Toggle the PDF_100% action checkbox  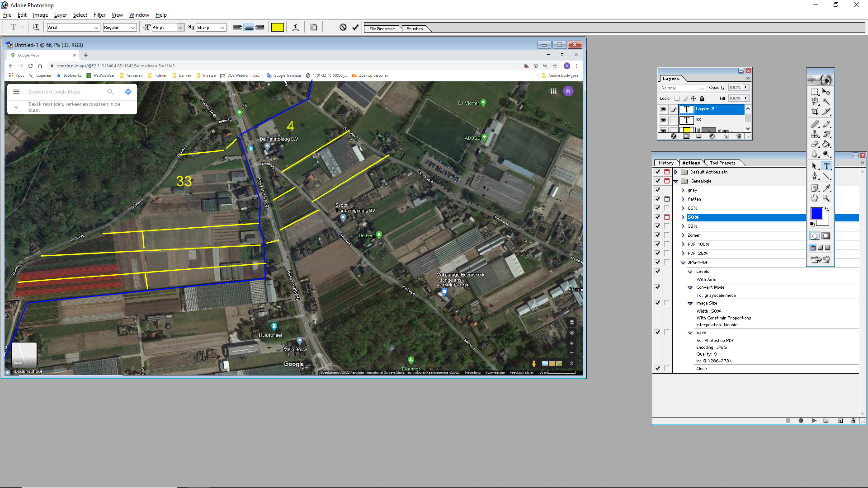[x=658, y=244]
